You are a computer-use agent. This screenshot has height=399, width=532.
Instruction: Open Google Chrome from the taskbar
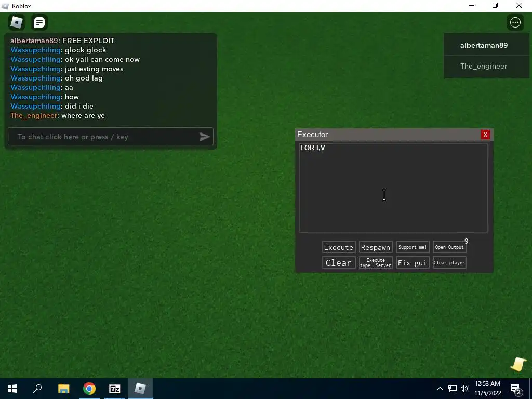pos(89,389)
